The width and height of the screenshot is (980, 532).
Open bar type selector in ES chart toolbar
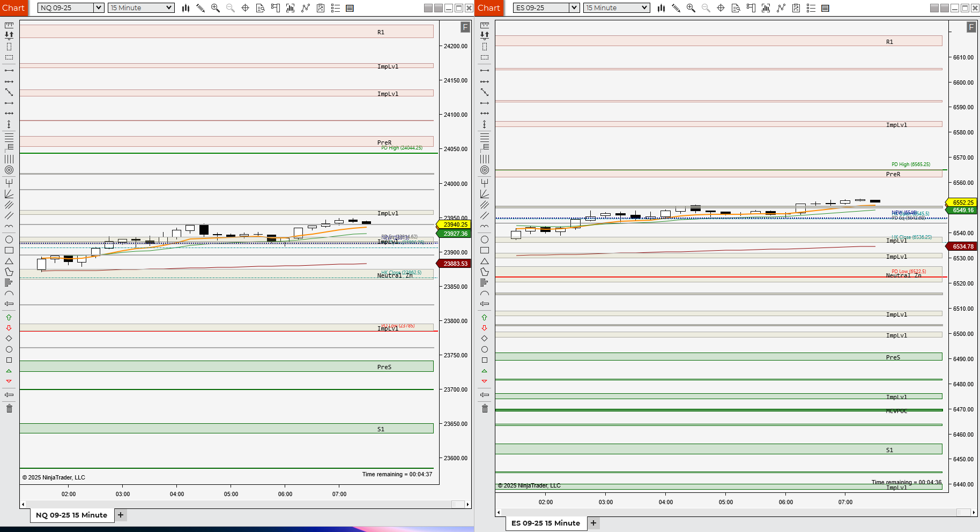point(661,8)
